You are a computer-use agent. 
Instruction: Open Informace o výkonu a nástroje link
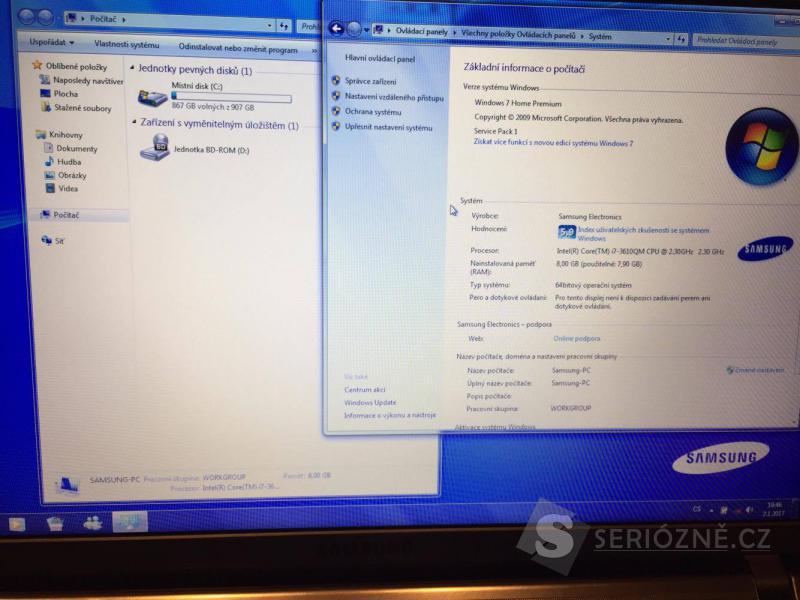click(390, 415)
